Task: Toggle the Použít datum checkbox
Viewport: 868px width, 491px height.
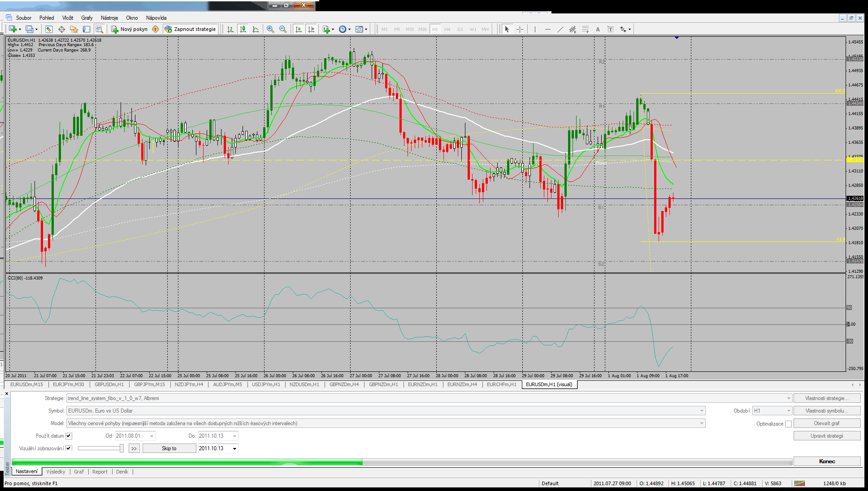Action: [x=69, y=436]
